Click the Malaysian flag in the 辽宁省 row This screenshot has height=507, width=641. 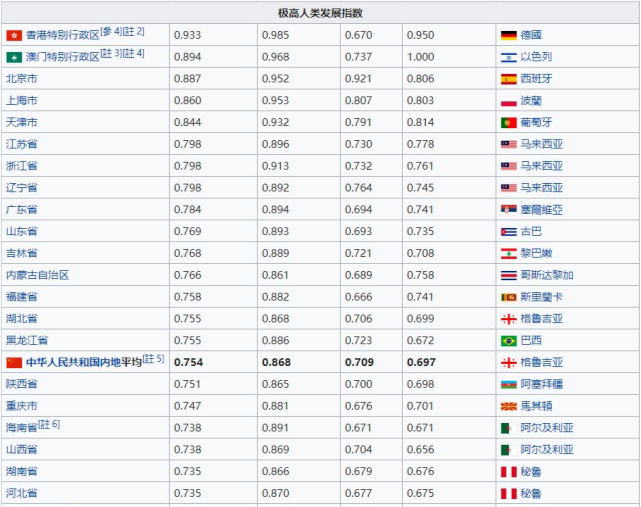pos(509,188)
